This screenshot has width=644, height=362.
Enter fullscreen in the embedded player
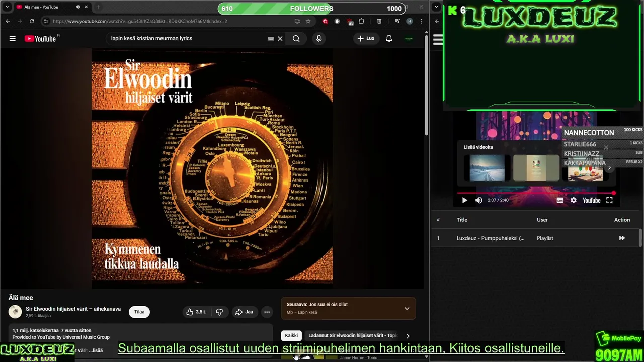point(609,200)
